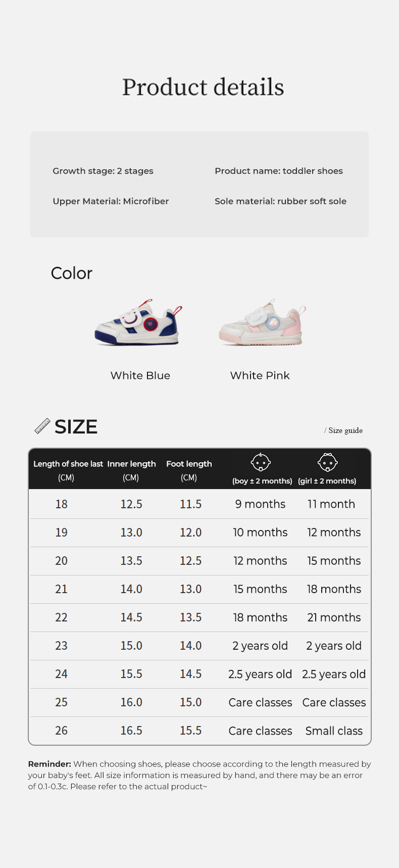
Task: Click the Growth stage: 2 stages text
Action: [x=103, y=171]
